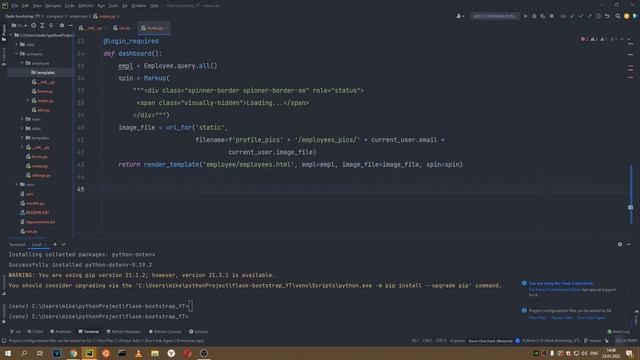Viewport: 640px width, 360px height.
Task: Click View Files link in notification
Action: 537,318
